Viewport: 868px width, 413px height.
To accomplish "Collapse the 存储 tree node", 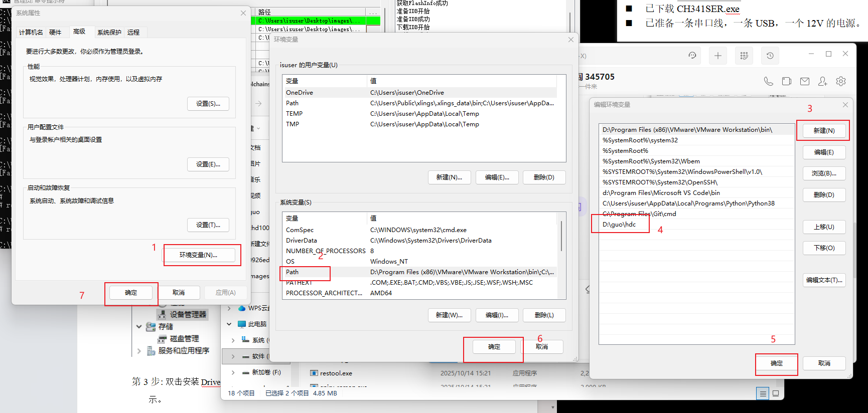I will [139, 327].
